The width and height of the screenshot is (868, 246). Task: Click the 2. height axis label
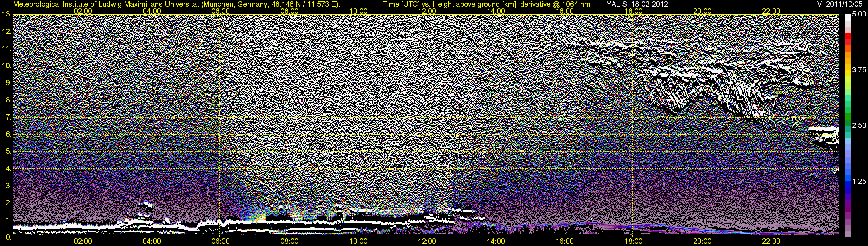coord(8,203)
